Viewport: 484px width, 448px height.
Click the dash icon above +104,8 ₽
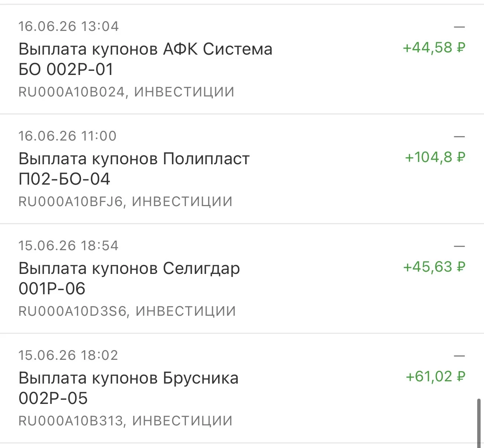459,137
